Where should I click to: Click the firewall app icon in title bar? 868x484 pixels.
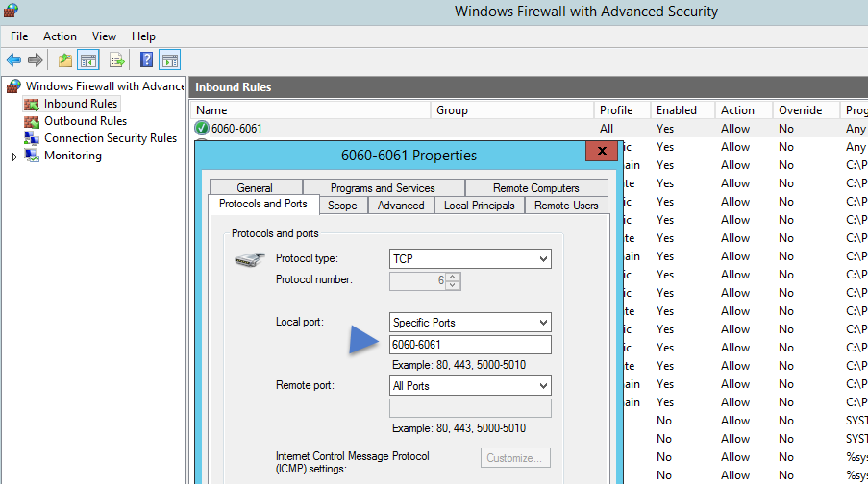[11, 10]
